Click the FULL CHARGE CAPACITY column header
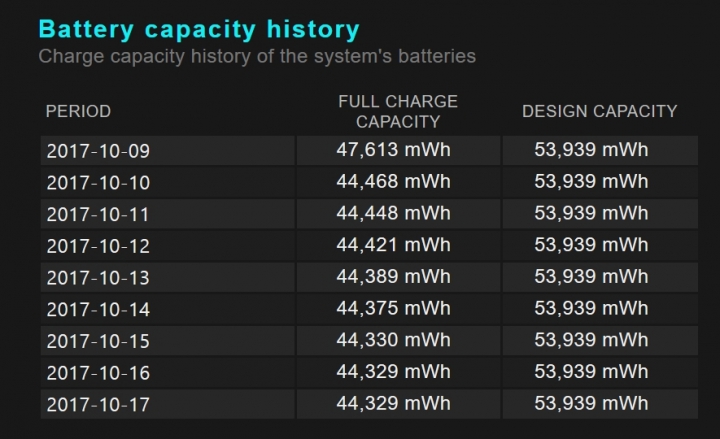Screen dimensions: 720x439 tap(398, 112)
